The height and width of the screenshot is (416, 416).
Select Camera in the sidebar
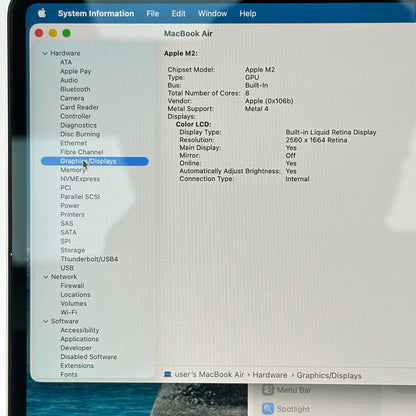[x=72, y=98]
